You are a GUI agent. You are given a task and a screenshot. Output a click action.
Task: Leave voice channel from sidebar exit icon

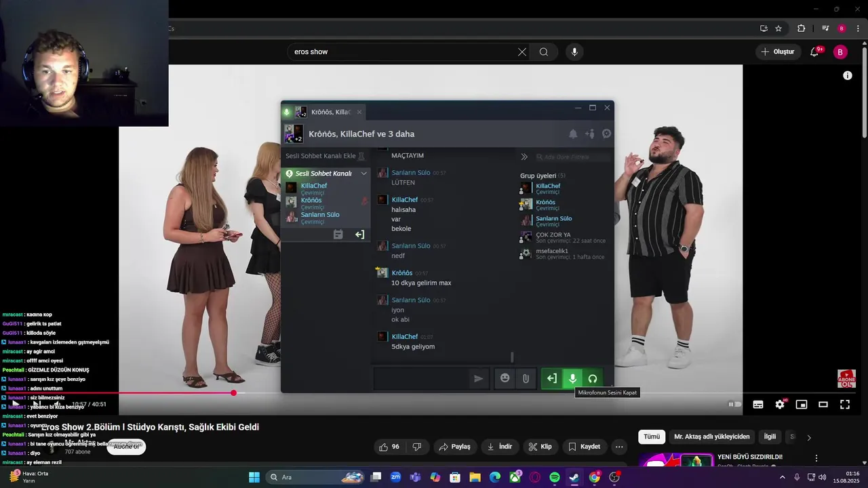pos(359,235)
